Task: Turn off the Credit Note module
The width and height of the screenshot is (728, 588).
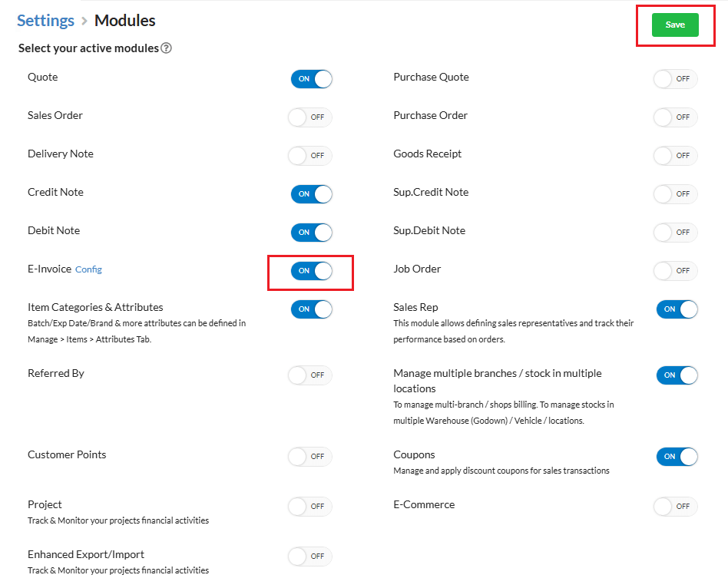Action: [x=311, y=193]
